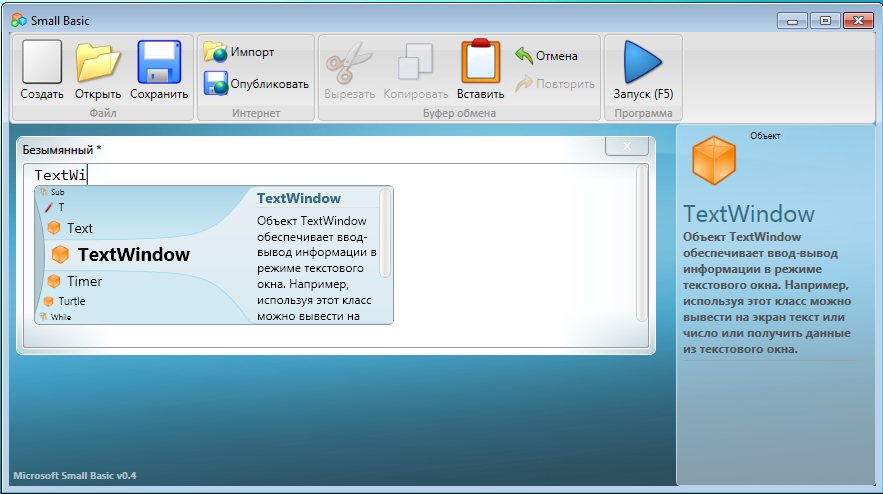Click the IntelliSense description scrollbar
This screenshot has width=883, height=494.
point(385,233)
